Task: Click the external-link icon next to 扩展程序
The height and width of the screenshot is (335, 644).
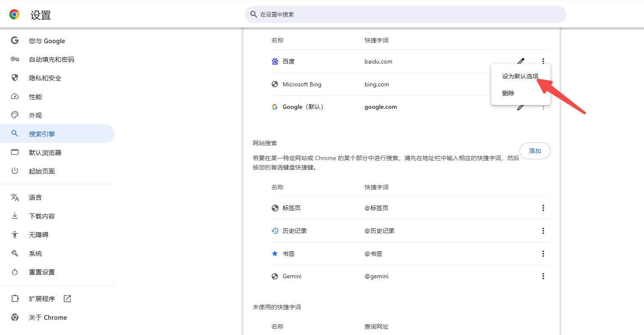Action: click(67, 299)
